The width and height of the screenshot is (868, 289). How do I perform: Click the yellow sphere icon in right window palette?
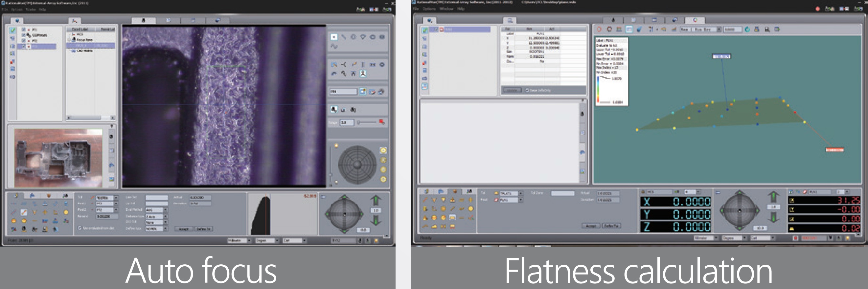click(471, 209)
